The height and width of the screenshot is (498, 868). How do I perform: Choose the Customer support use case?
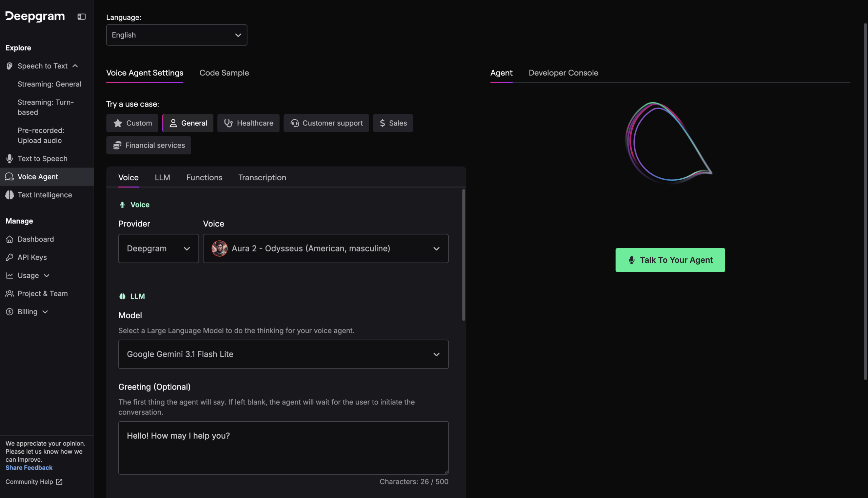(326, 123)
